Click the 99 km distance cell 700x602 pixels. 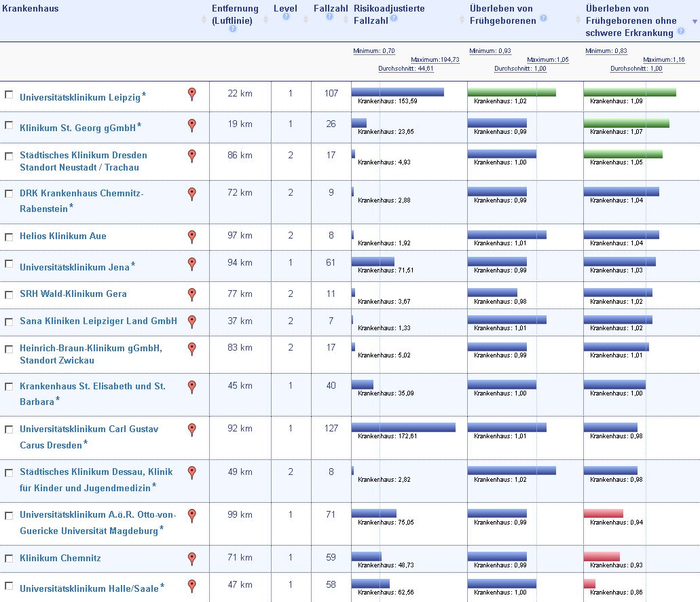click(x=240, y=514)
